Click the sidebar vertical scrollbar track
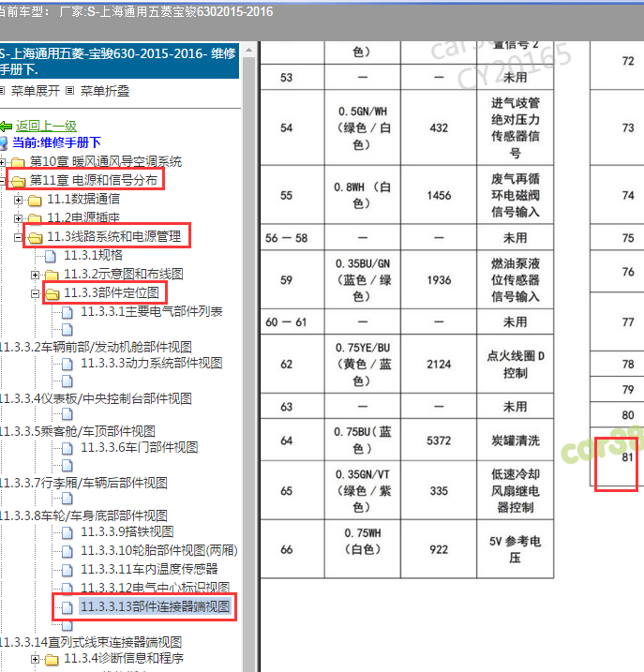644x672 pixels. tap(248, 365)
